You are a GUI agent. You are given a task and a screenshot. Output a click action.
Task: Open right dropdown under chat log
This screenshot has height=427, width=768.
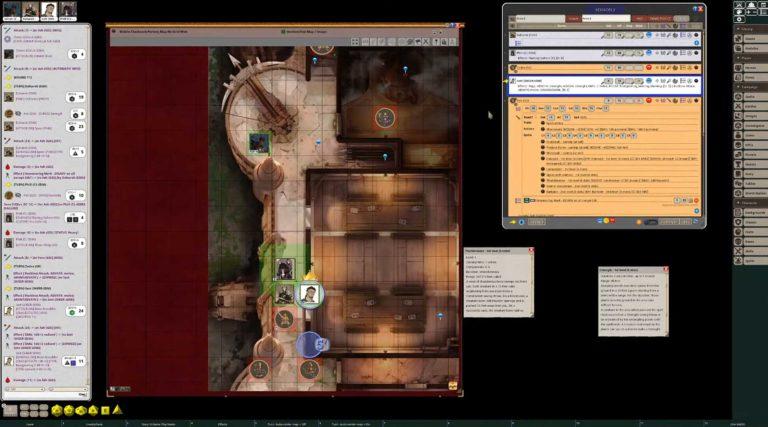click(x=68, y=389)
